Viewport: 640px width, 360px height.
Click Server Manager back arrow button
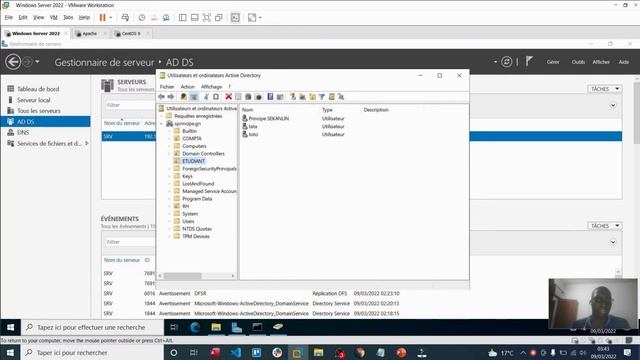pos(13,62)
